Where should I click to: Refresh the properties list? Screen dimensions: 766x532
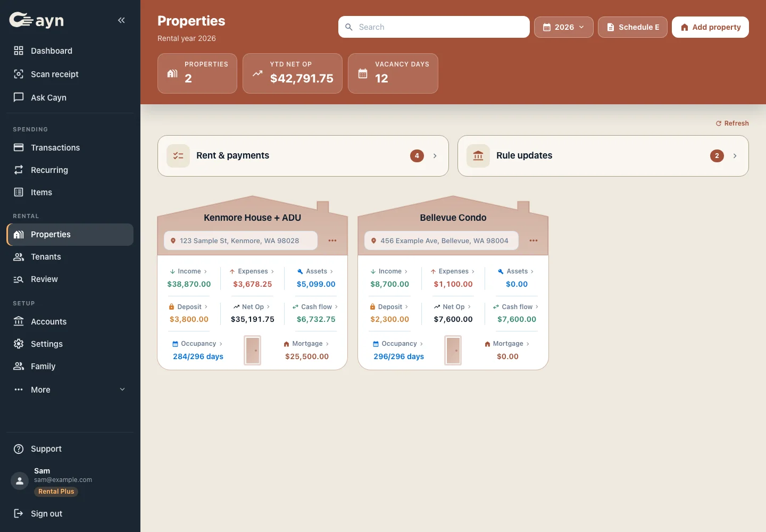point(732,123)
